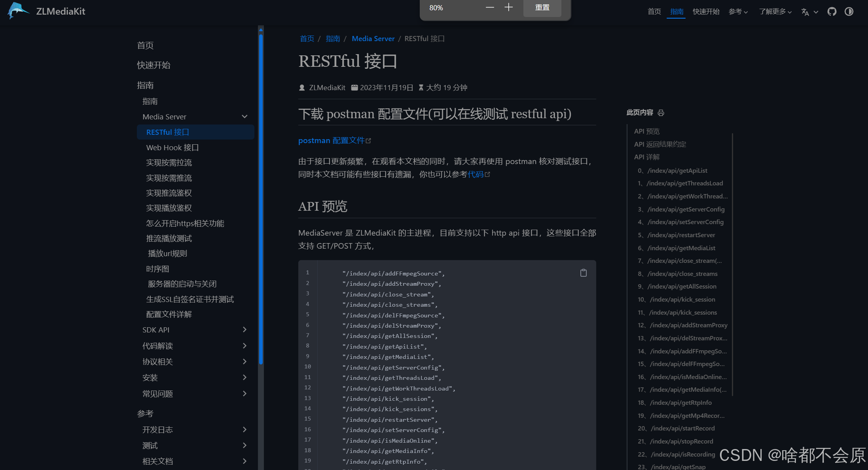Click the print page icon
This screenshot has height=470, width=868.
click(x=661, y=113)
